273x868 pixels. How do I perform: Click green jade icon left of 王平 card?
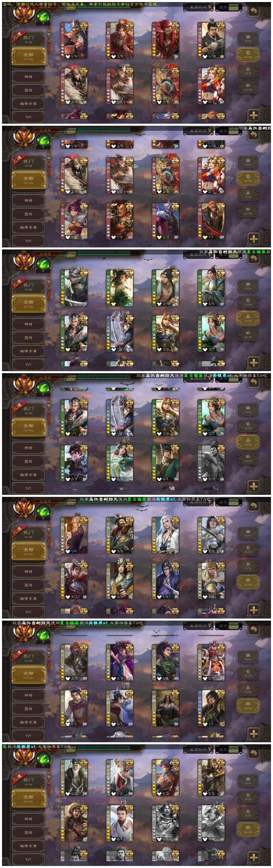pyautogui.click(x=43, y=15)
